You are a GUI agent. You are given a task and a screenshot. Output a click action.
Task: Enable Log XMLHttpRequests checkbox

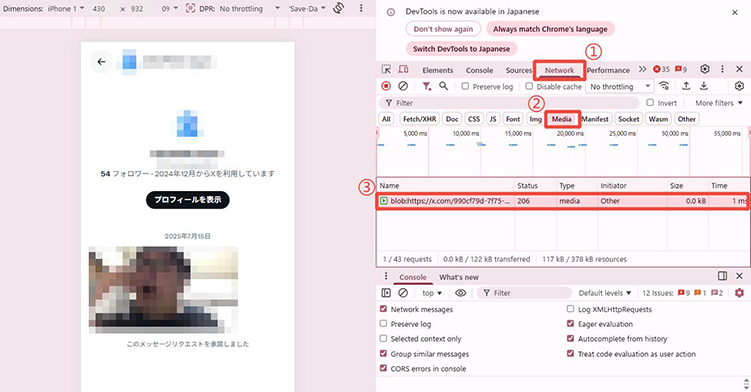pos(570,309)
